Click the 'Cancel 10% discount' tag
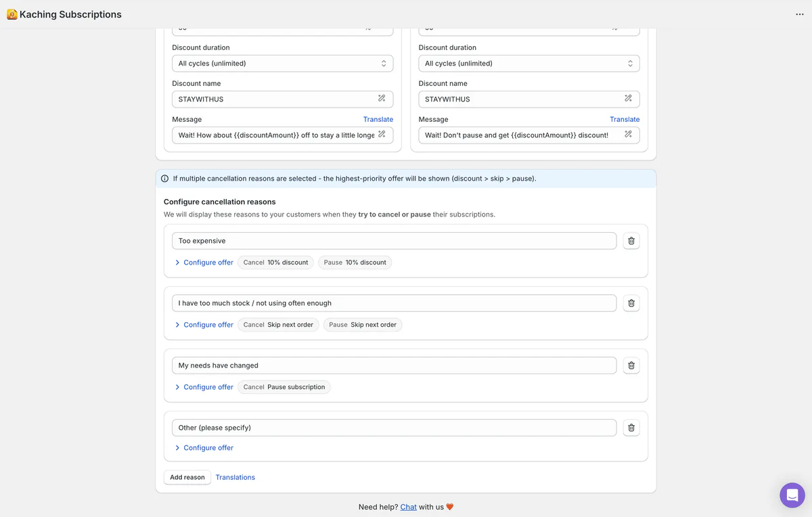 pyautogui.click(x=275, y=263)
